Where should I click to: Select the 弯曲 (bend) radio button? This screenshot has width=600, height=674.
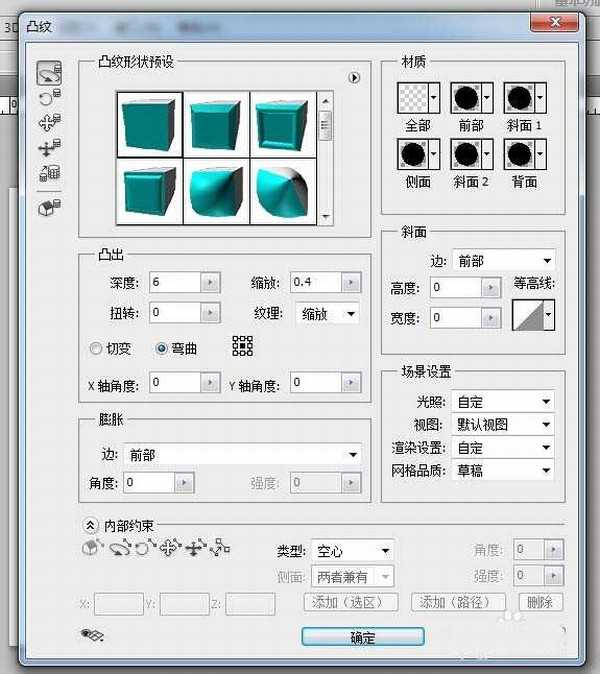click(163, 349)
